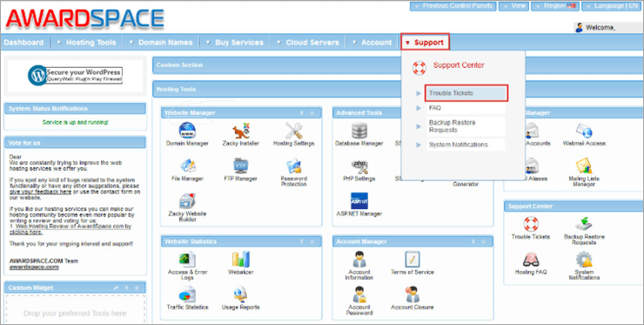Open the Webalizer statistics icon

pos(241,260)
